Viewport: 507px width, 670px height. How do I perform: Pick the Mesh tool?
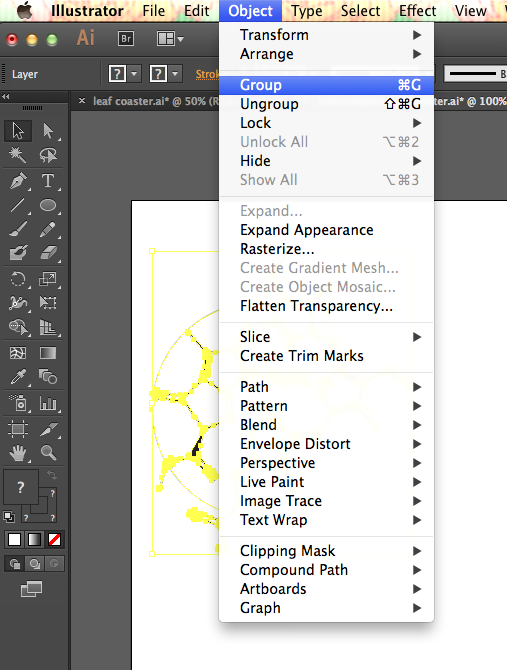[18, 353]
